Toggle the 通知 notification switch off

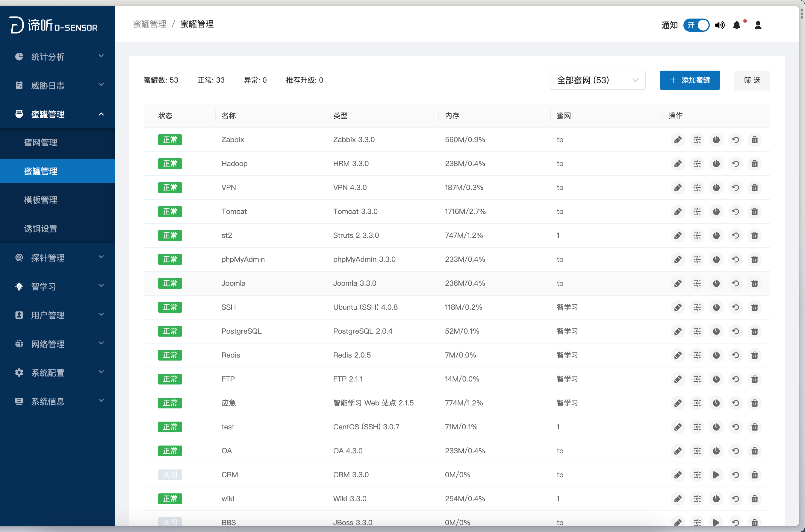coord(696,25)
